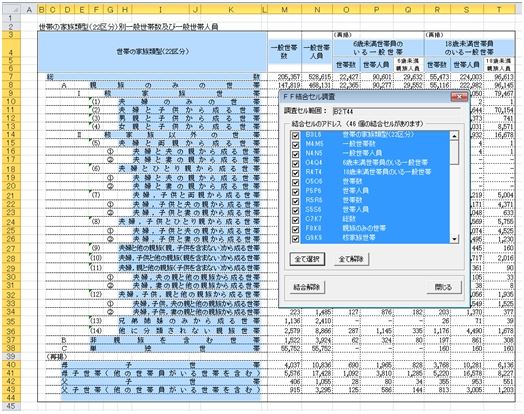Image resolution: width=524 pixels, height=414 pixels.
Task: Toggle checkbox for O4:Q4 entry
Action: click(x=295, y=163)
